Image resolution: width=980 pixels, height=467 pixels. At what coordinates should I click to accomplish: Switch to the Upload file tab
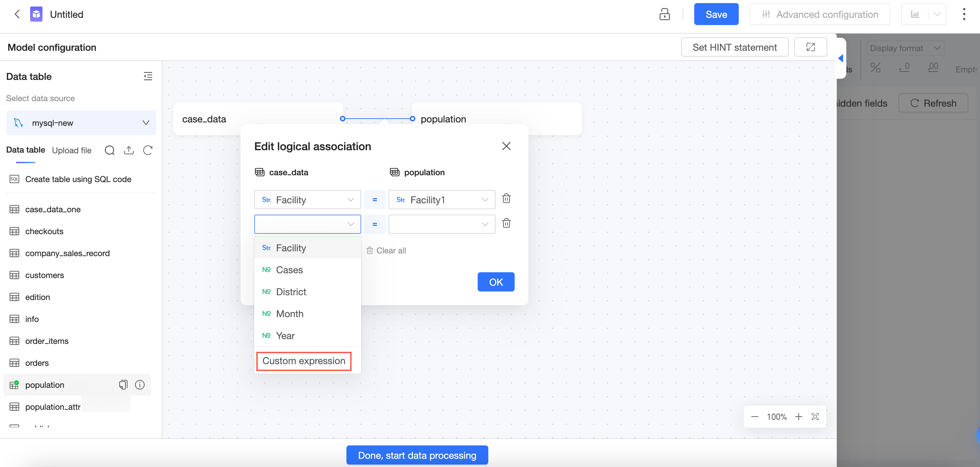tap(72, 150)
